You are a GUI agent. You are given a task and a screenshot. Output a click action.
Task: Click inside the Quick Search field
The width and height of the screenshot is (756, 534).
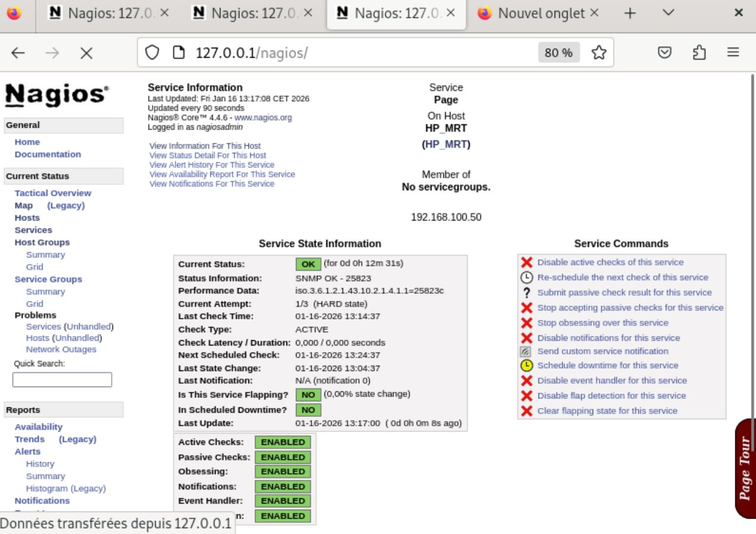[62, 379]
